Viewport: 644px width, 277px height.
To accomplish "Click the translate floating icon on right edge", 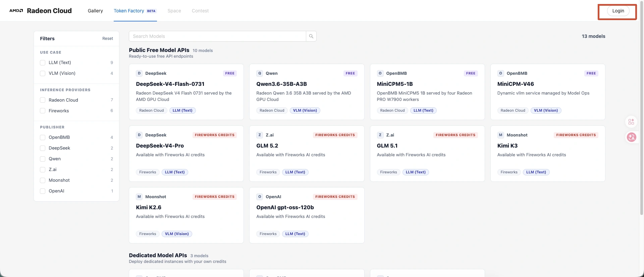I will [632, 137].
